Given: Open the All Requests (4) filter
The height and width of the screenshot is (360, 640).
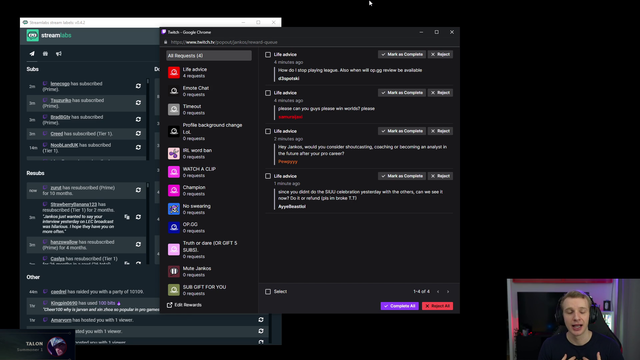Looking at the screenshot, I should click(x=209, y=56).
